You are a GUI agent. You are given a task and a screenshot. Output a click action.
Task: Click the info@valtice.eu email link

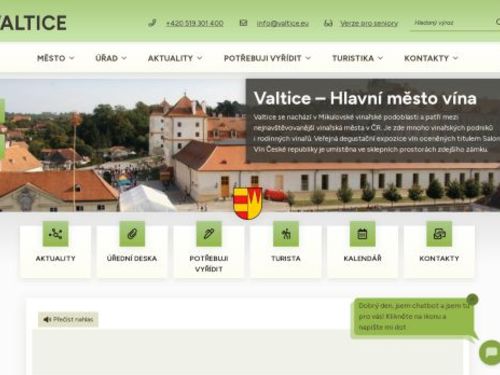[283, 23]
